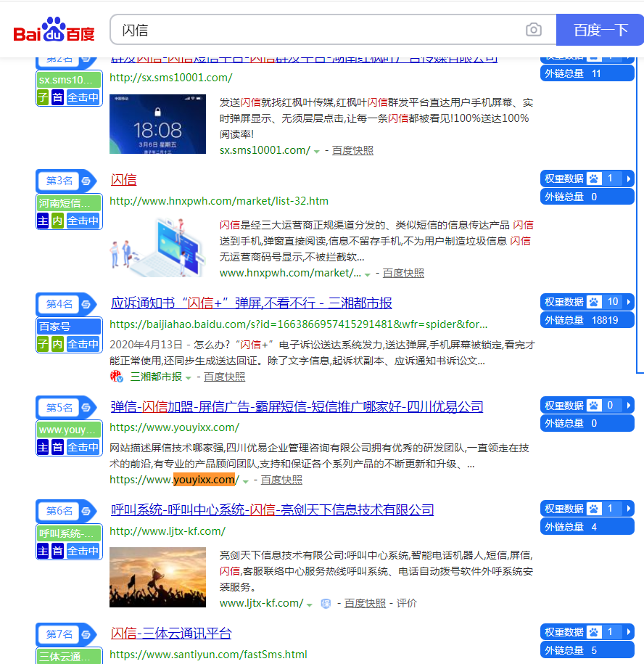Click paw icon in 权重数据 row for 第3名

pyautogui.click(x=594, y=179)
